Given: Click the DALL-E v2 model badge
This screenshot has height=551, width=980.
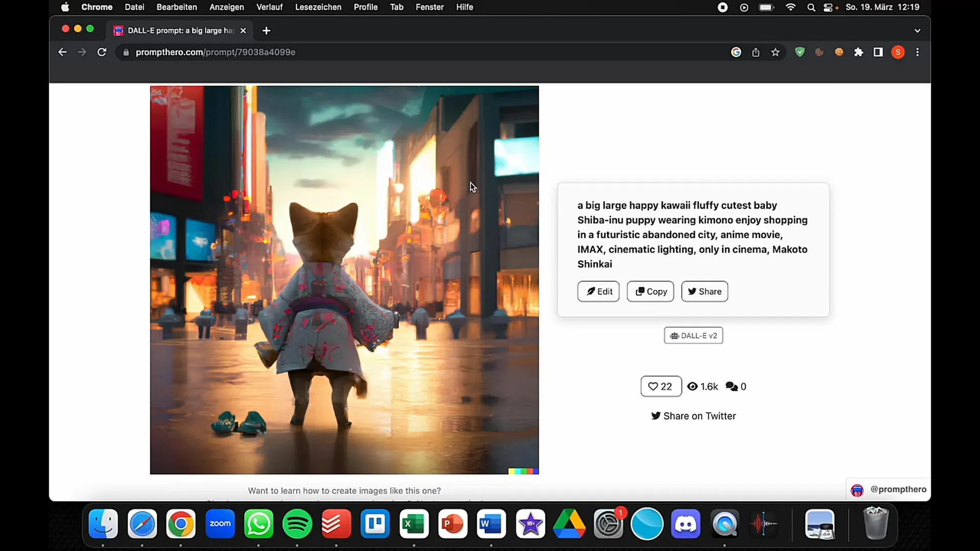Looking at the screenshot, I should 693,335.
